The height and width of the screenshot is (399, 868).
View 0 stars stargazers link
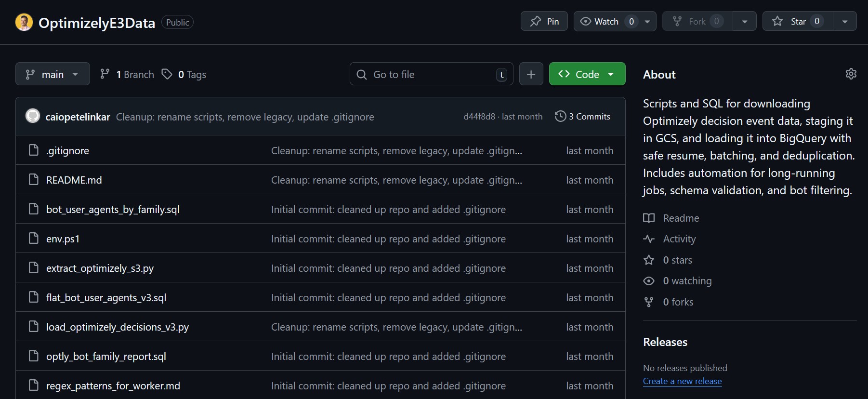pyautogui.click(x=668, y=260)
